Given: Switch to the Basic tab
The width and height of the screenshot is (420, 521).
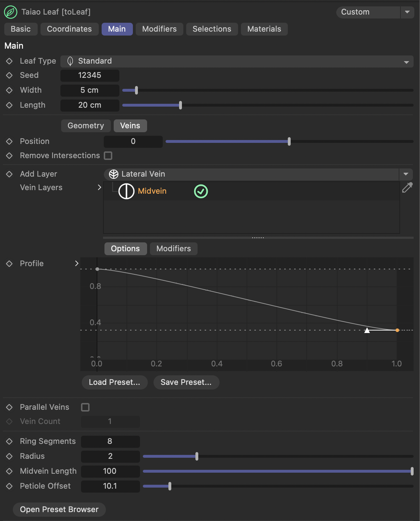Looking at the screenshot, I should 21,29.
